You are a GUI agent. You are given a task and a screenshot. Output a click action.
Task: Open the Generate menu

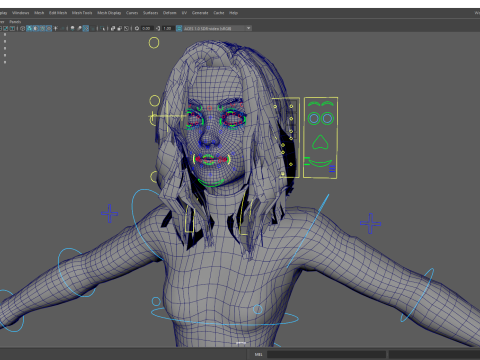click(200, 13)
